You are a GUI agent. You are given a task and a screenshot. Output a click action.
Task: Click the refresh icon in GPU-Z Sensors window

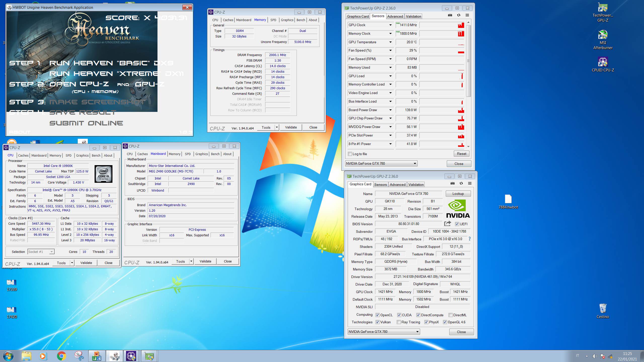459,15
